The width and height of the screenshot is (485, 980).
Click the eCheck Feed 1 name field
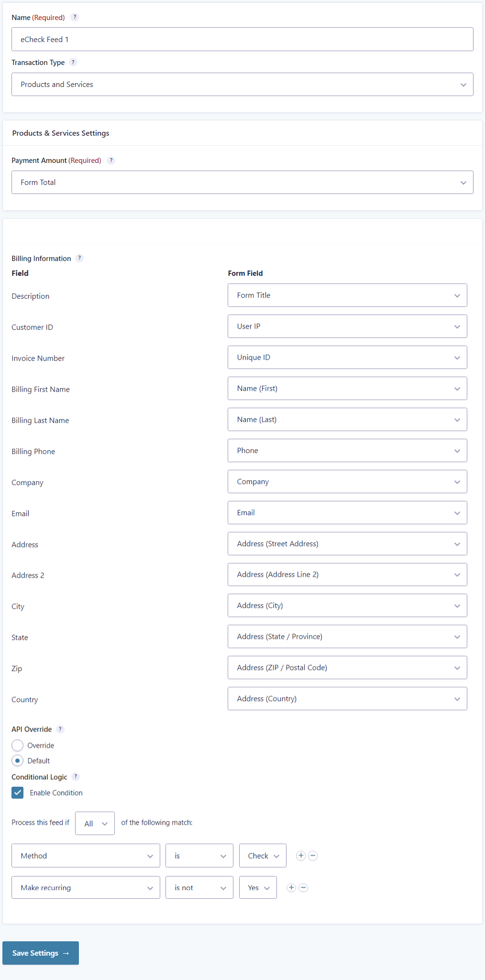click(x=242, y=39)
